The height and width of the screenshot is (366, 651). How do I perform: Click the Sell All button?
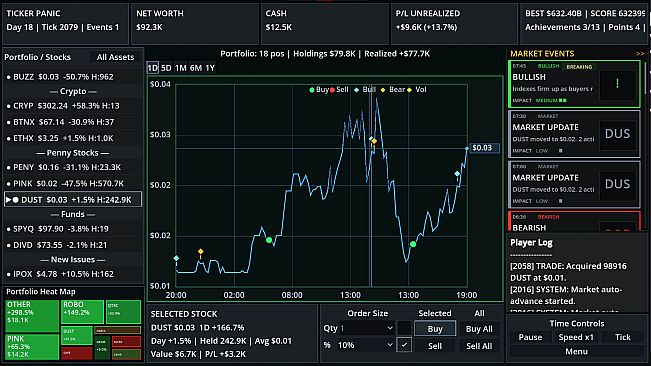click(479, 346)
